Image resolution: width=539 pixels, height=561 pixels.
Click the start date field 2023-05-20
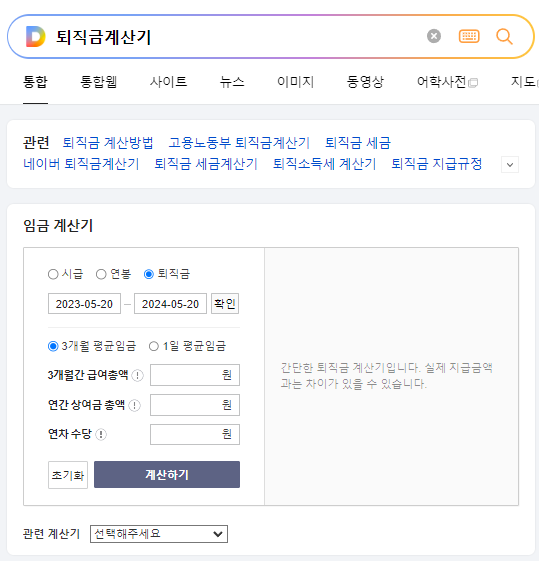coord(84,304)
